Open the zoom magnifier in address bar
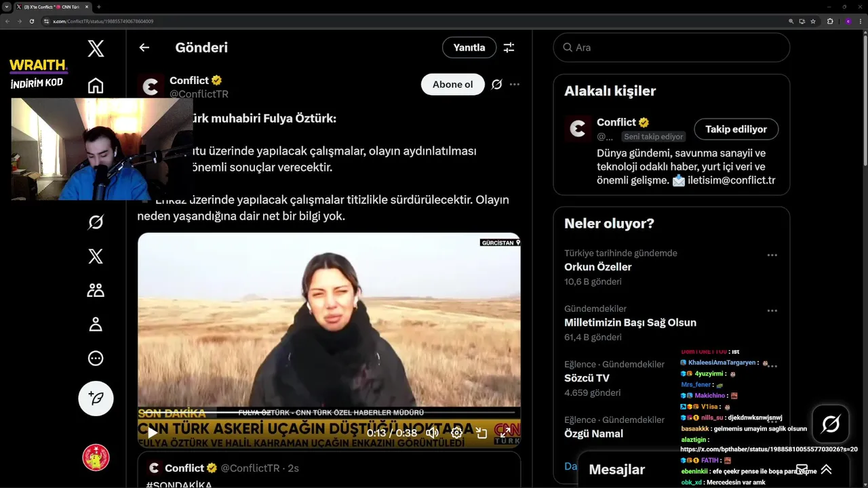Viewport: 868px width, 488px height. (791, 21)
